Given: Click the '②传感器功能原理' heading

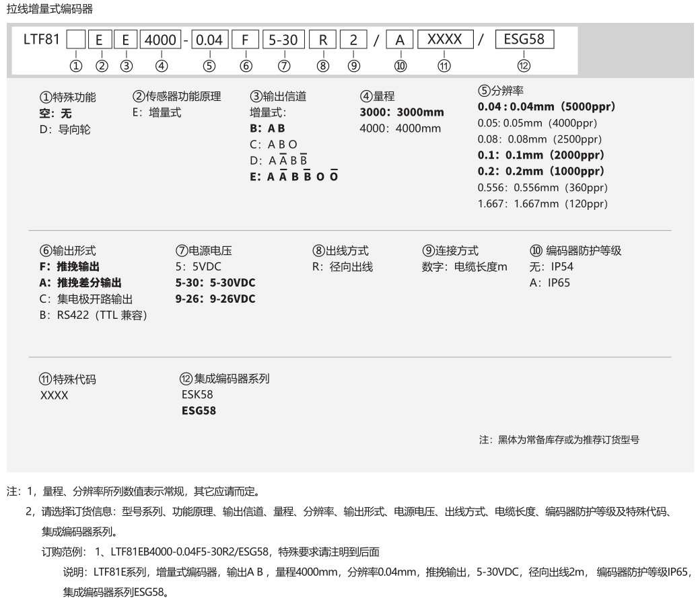Looking at the screenshot, I should point(177,96).
